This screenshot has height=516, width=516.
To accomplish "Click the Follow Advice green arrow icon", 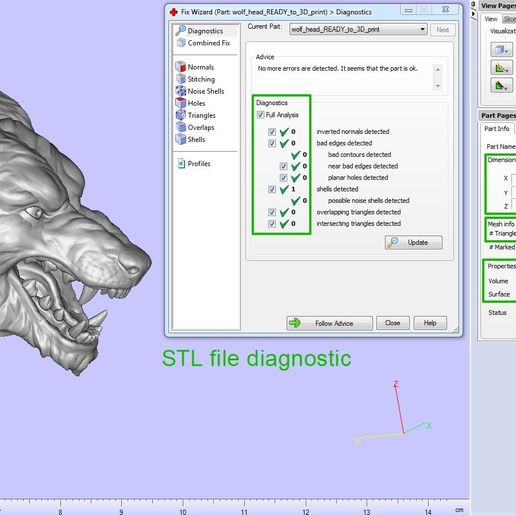I will tap(295, 323).
